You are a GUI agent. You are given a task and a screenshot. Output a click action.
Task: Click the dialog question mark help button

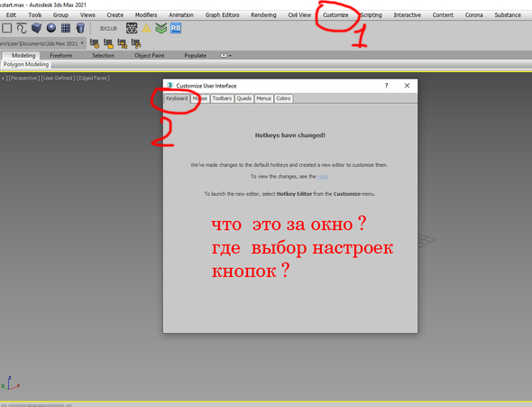pyautogui.click(x=386, y=86)
